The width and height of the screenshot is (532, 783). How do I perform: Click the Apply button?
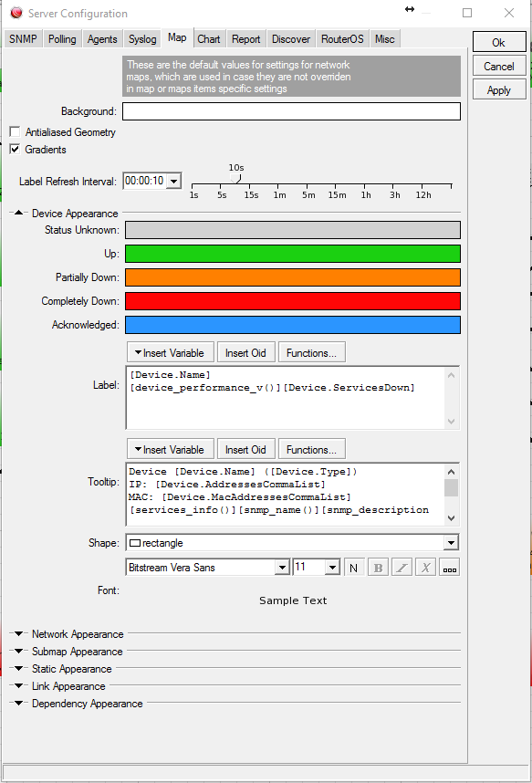click(499, 89)
